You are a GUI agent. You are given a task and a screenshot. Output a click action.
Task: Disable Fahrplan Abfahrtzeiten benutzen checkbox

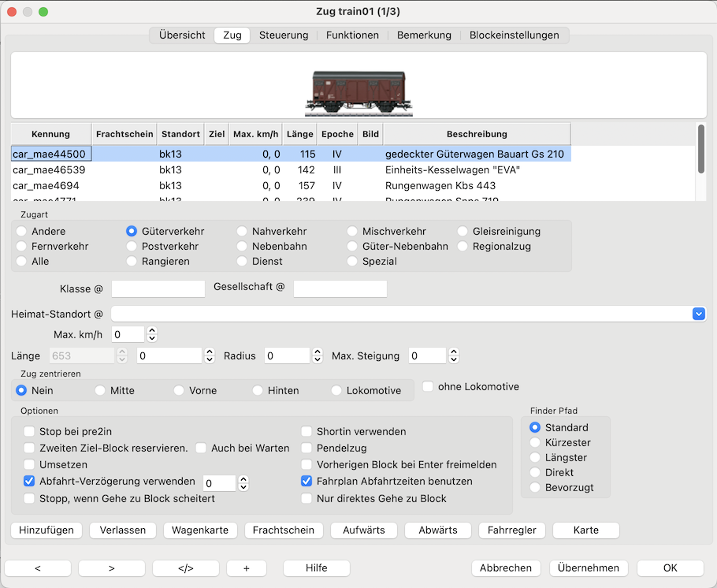tap(307, 481)
